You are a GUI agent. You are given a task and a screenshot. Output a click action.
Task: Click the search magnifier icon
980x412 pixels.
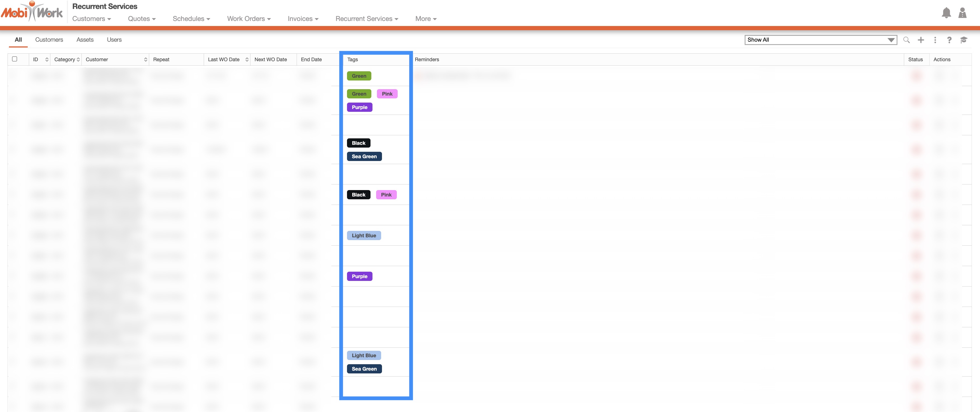click(906, 40)
